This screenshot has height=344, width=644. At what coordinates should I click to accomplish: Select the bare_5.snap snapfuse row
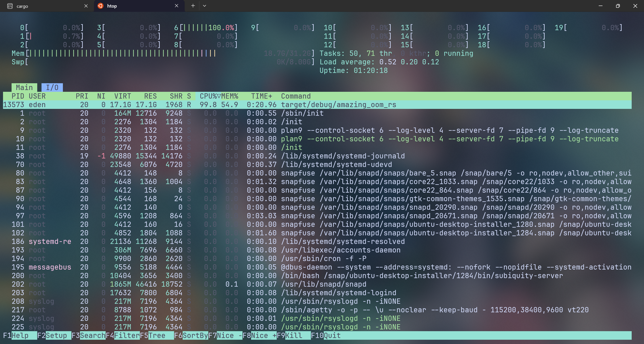pos(317,173)
